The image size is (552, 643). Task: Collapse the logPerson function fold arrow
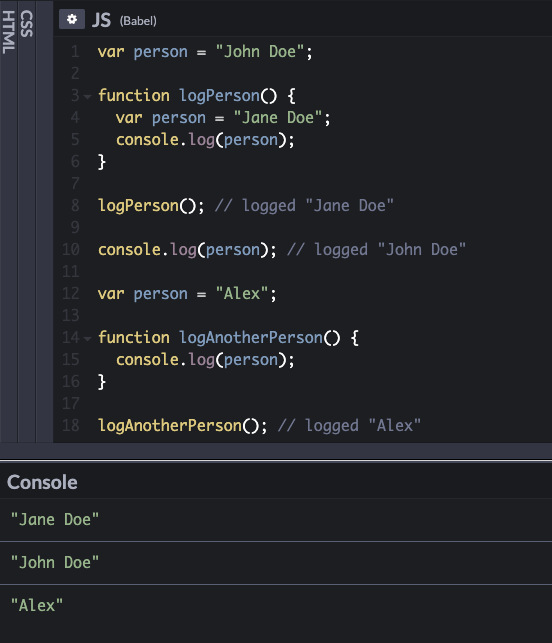[87, 97]
